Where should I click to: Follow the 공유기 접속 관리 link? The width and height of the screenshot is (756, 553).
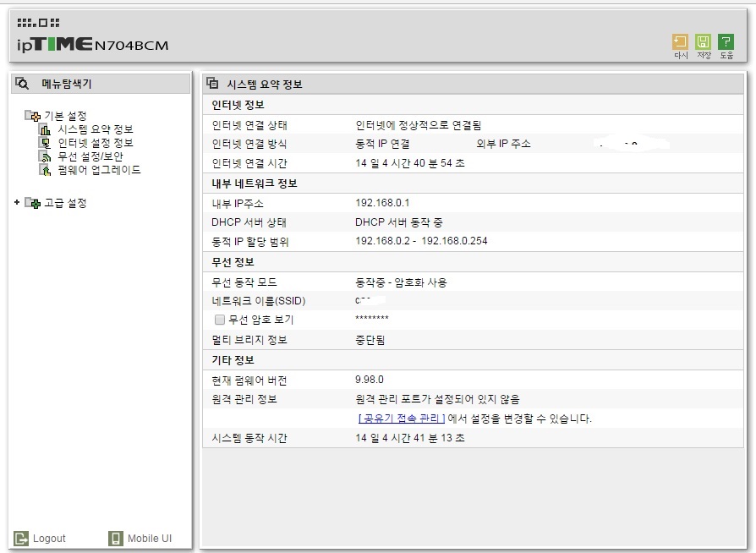(x=402, y=419)
